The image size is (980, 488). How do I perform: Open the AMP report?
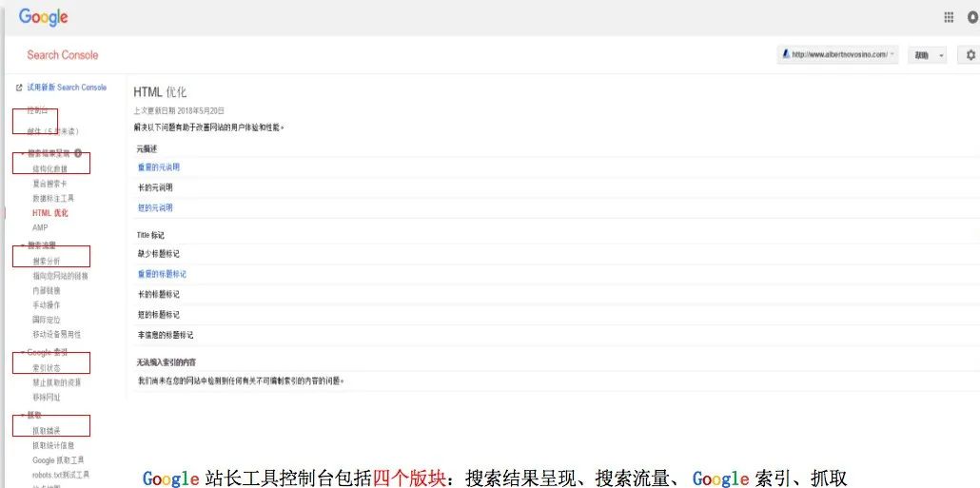pyautogui.click(x=40, y=228)
